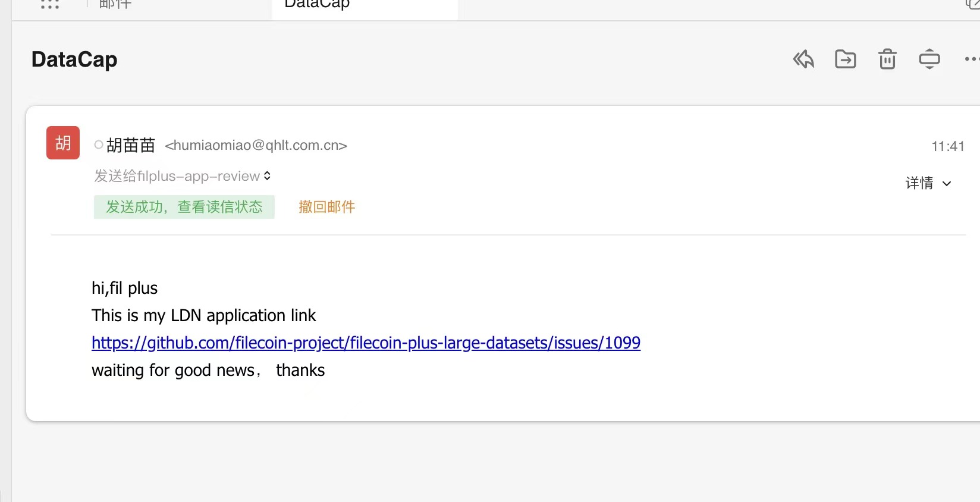Click the sender avatar showing 胡
The width and height of the screenshot is (980, 502).
point(62,143)
